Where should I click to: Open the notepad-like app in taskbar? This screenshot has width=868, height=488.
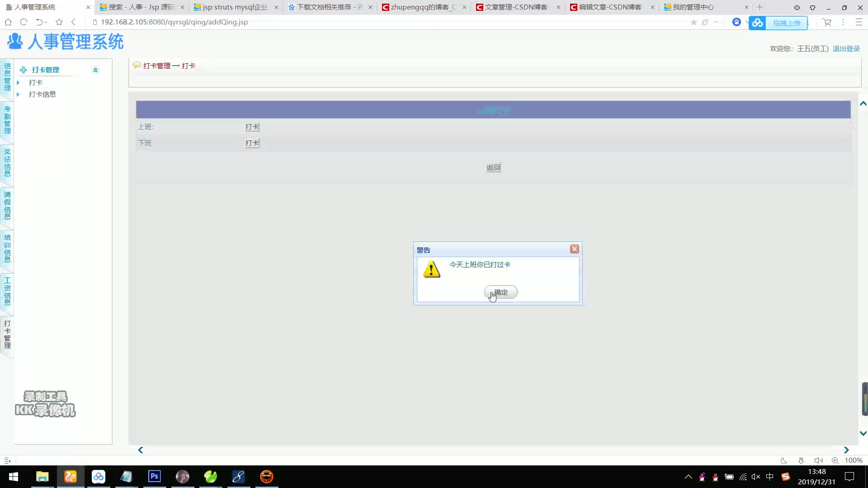(x=126, y=477)
